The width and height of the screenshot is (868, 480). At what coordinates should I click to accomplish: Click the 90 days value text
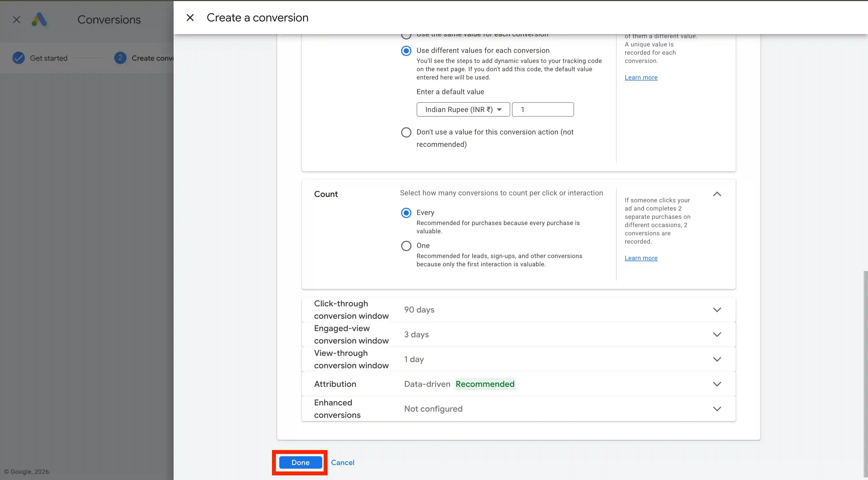pos(419,310)
